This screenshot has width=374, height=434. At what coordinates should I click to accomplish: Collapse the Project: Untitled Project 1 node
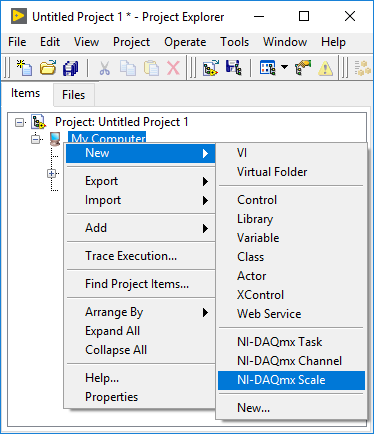pyautogui.click(x=20, y=122)
